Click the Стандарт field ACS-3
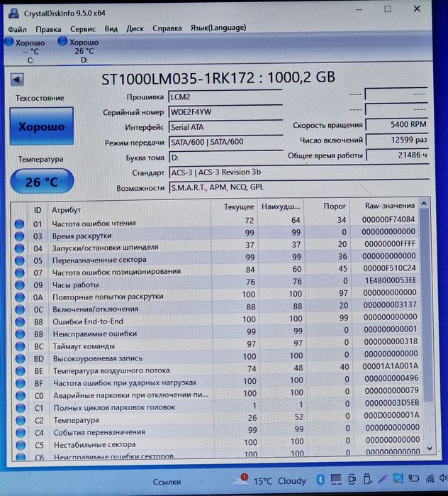Screen dimensions: 448x496 coord(299,172)
